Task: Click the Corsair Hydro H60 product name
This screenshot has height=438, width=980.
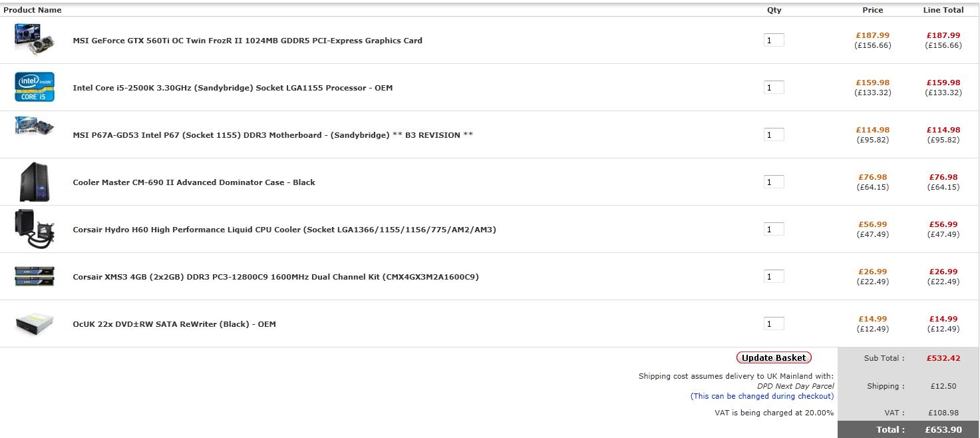Action: (x=284, y=230)
